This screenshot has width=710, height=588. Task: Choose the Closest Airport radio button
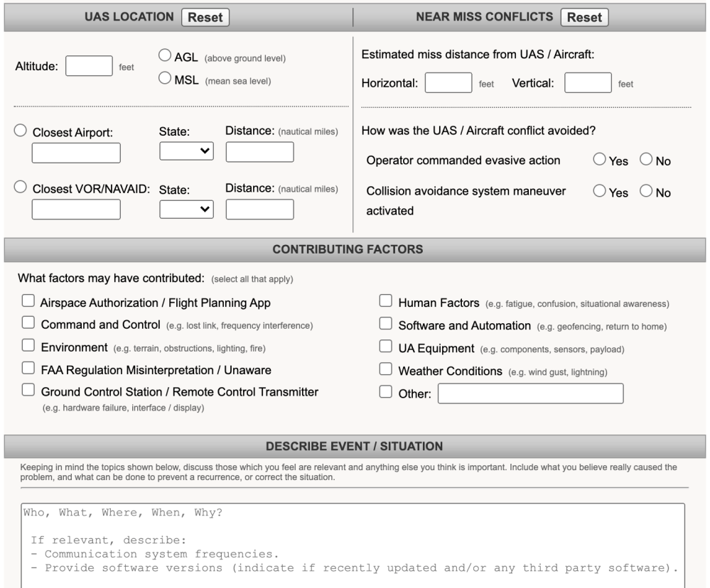[21, 131]
